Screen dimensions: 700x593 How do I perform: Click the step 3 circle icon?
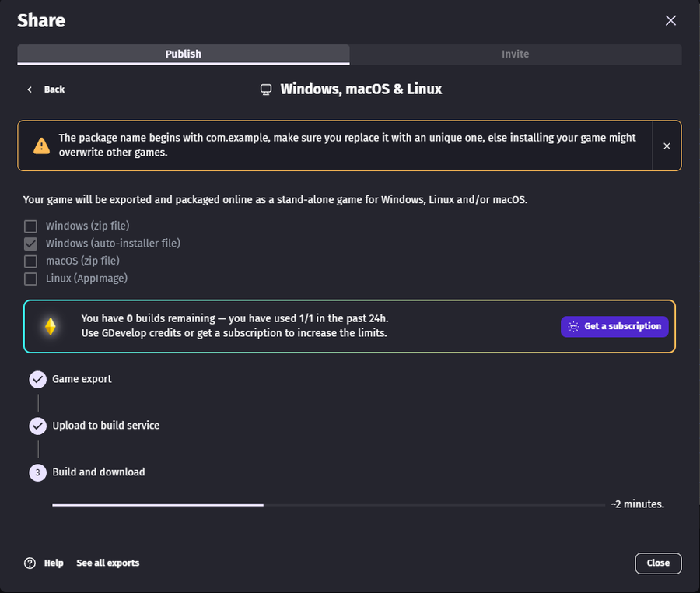38,472
